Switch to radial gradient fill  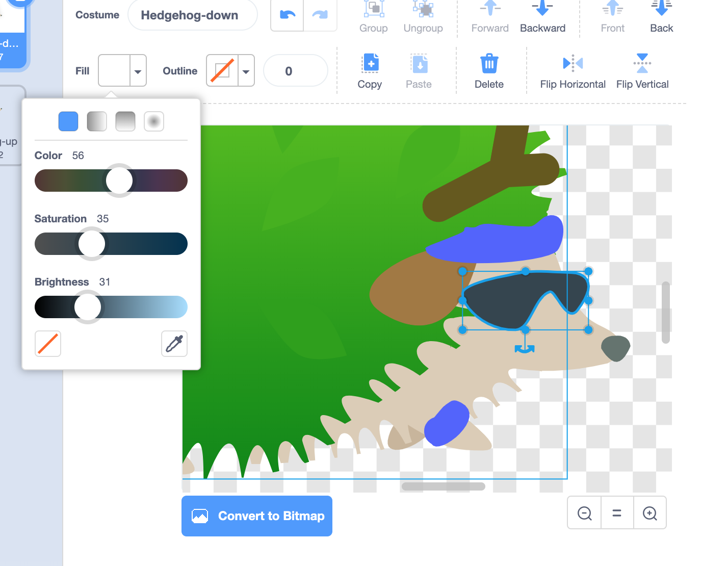(x=154, y=121)
